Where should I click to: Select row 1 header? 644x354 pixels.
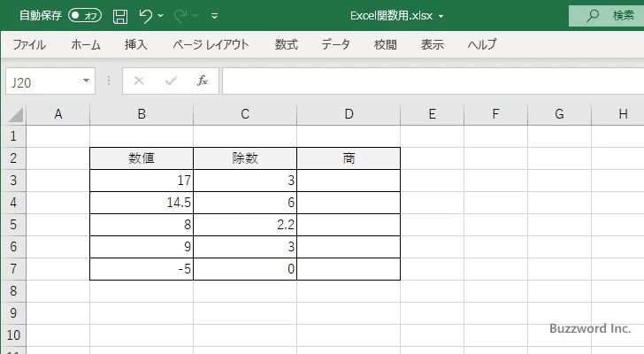[13, 136]
